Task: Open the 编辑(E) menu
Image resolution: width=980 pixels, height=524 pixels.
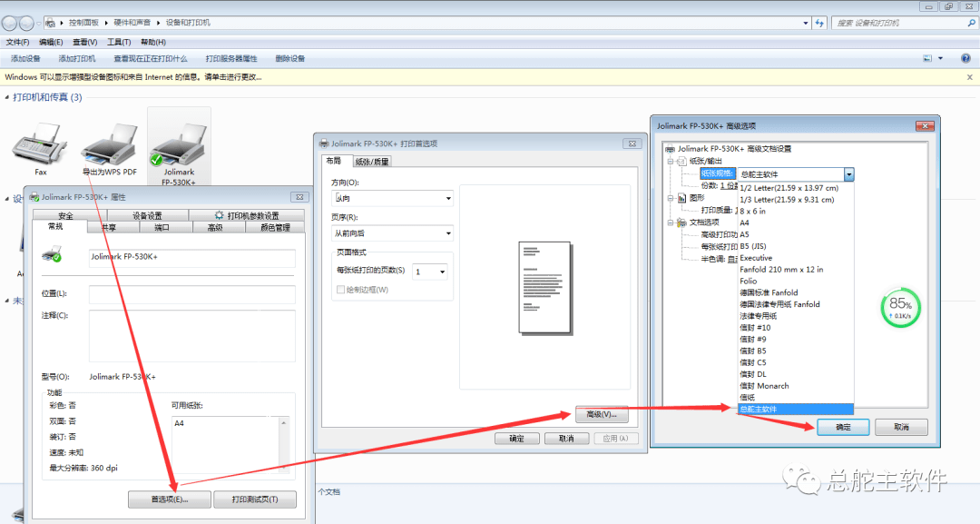Action: tap(51, 42)
